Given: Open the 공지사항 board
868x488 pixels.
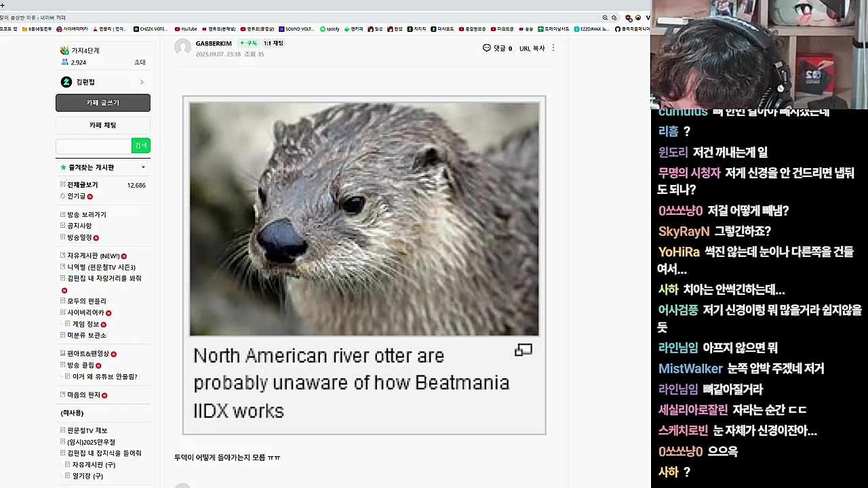Looking at the screenshot, I should (79, 226).
